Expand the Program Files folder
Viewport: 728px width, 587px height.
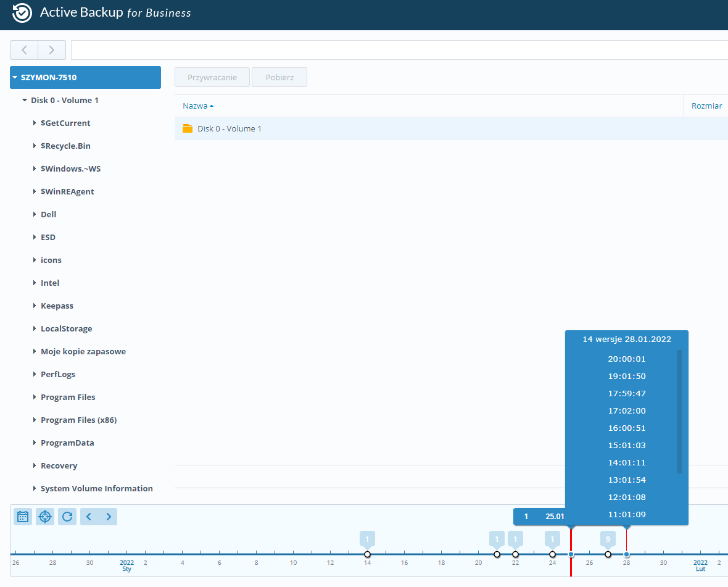click(x=35, y=398)
